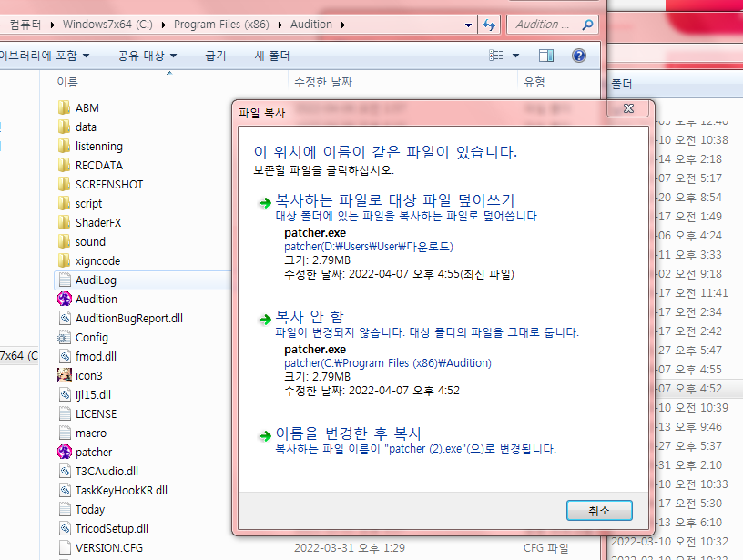
Task: Open the 라이브러리에 포함 dropdown menu
Action: click(44, 56)
